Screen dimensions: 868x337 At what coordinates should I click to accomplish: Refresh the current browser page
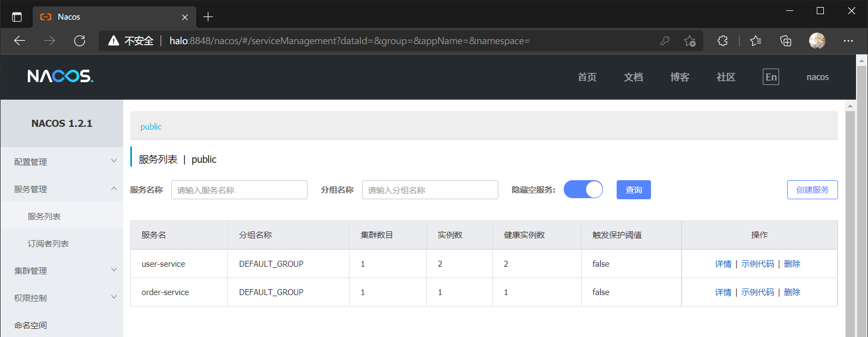[80, 41]
